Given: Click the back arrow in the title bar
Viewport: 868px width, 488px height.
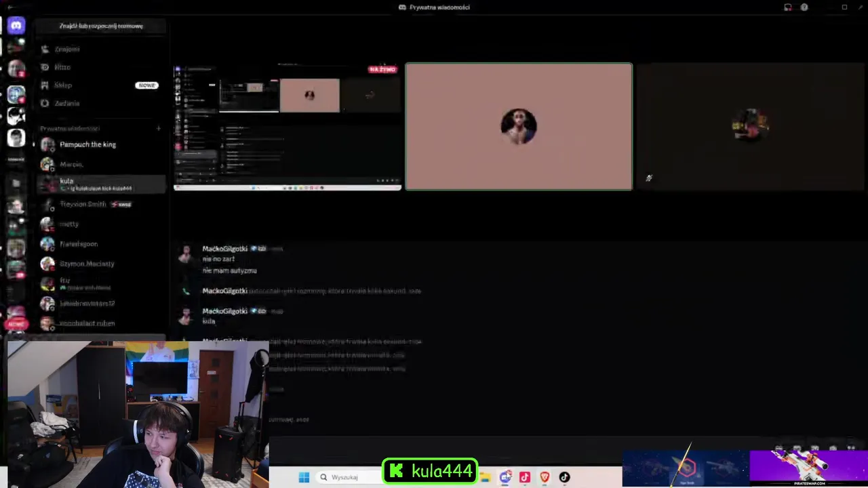Looking at the screenshot, I should (9, 7).
